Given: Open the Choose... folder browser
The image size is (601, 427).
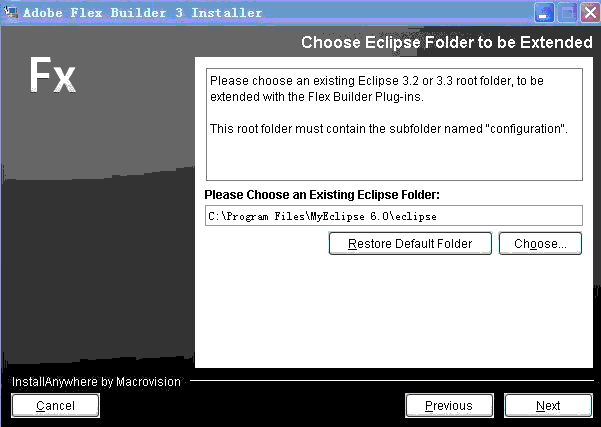Looking at the screenshot, I should click(540, 243).
